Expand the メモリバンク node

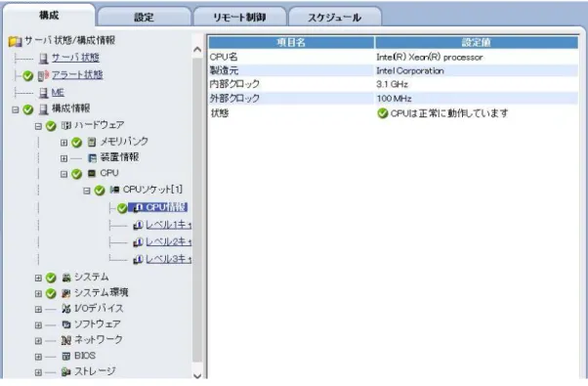[x=63, y=143]
